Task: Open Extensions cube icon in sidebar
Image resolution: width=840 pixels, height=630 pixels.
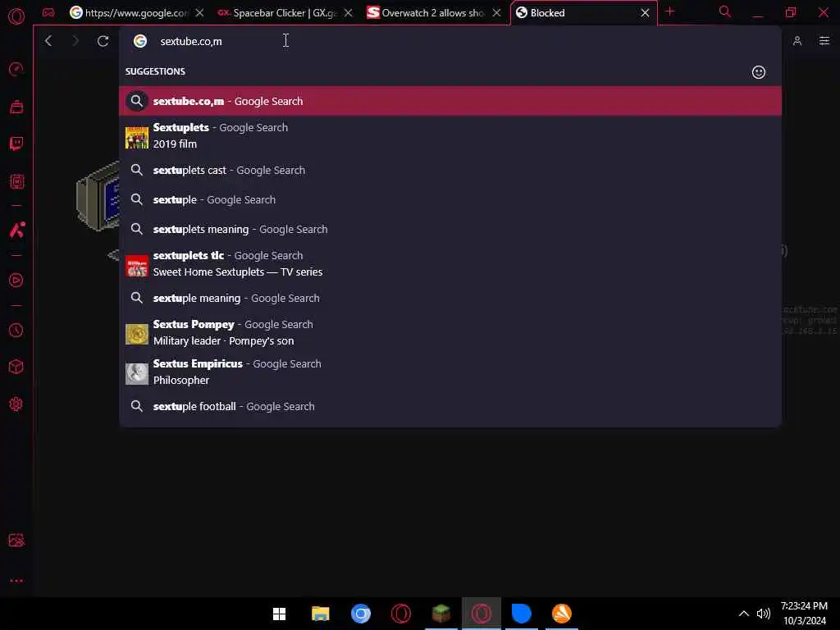Action: [16, 367]
